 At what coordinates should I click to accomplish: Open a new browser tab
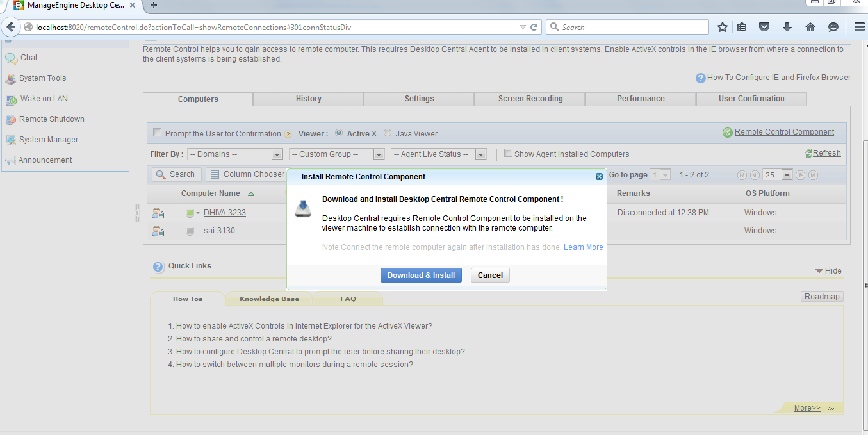[x=154, y=5]
